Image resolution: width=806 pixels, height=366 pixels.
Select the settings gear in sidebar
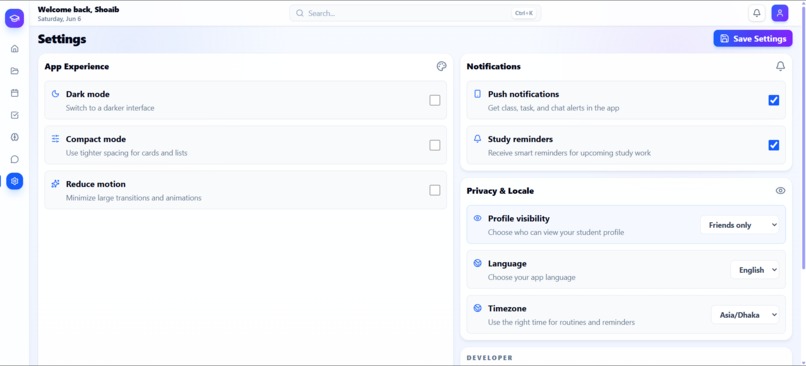click(x=14, y=181)
